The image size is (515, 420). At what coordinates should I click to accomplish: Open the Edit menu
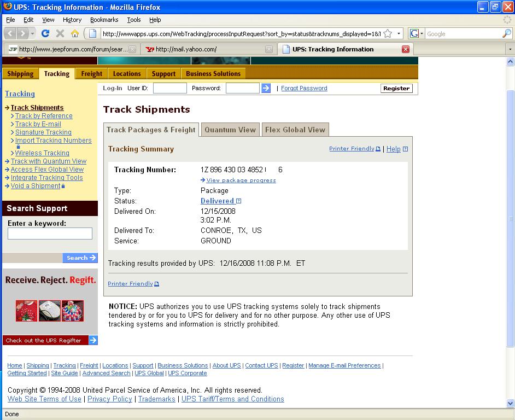[28, 20]
